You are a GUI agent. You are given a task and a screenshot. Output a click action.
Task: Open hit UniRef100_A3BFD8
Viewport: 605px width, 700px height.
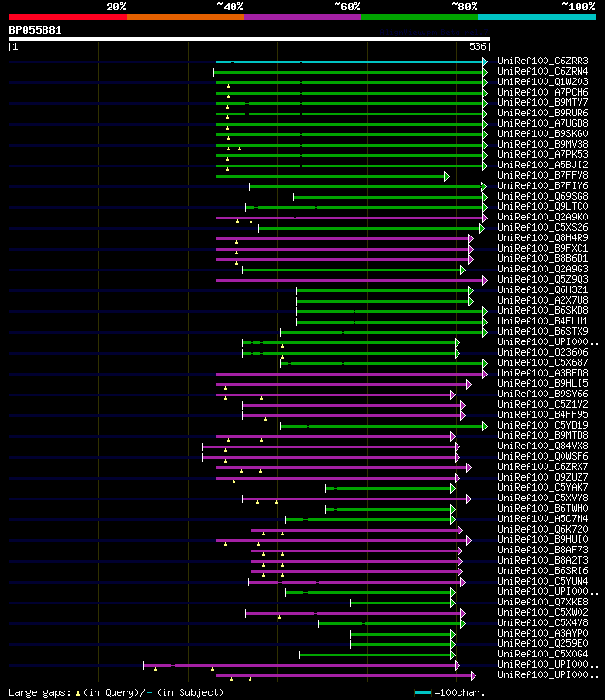coord(543,374)
